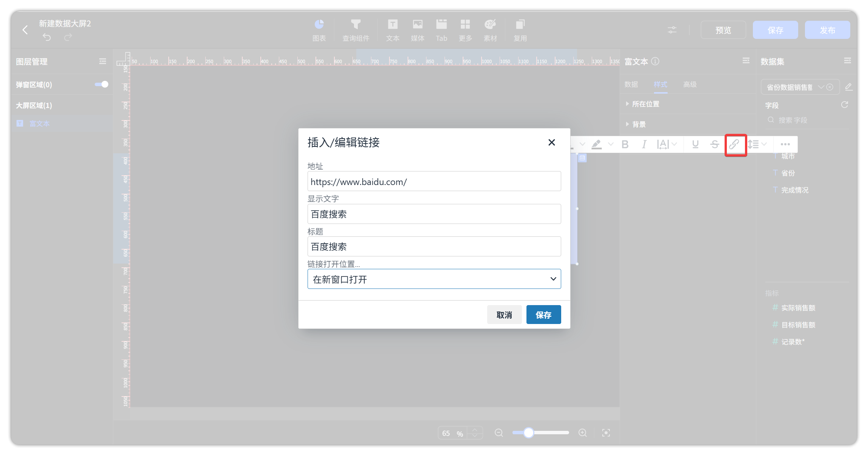Click 取消 in the link dialog

coord(504,315)
